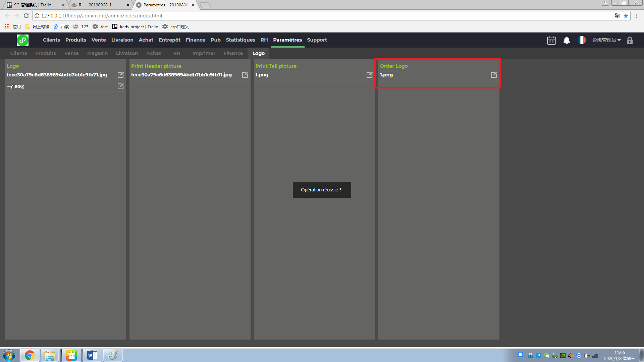Click edit icon for Order Logo 1.png

tap(494, 75)
